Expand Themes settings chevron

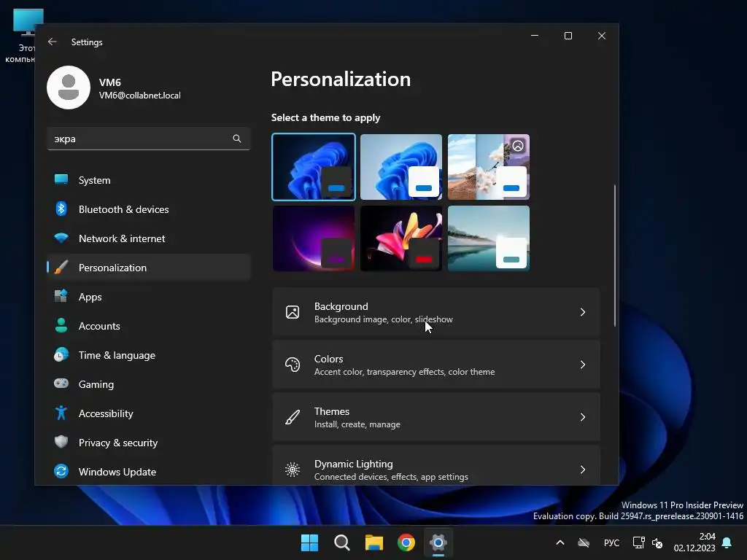(583, 417)
